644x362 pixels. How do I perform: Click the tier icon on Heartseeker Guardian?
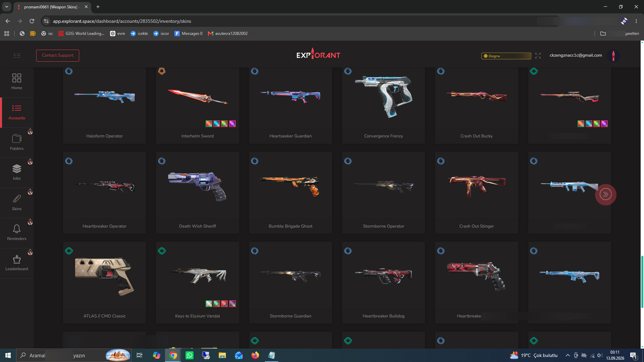point(255,71)
